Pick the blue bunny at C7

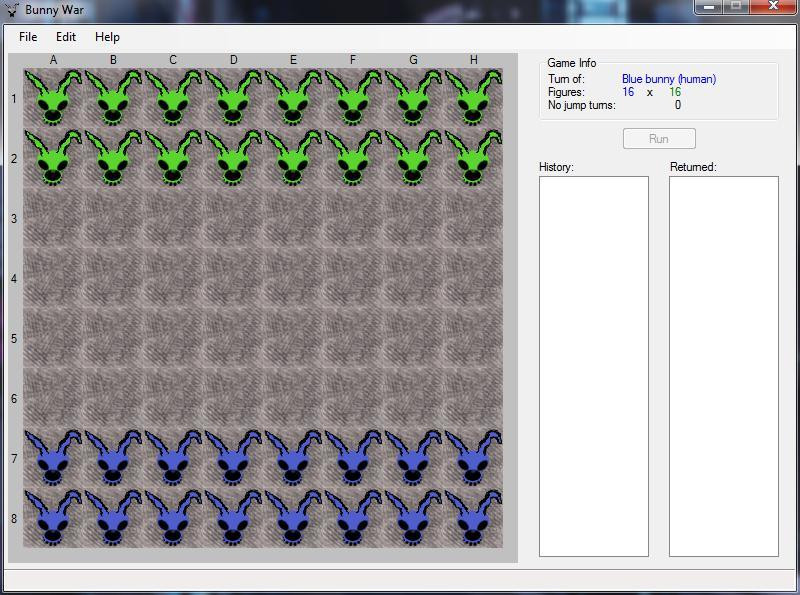(x=173, y=458)
